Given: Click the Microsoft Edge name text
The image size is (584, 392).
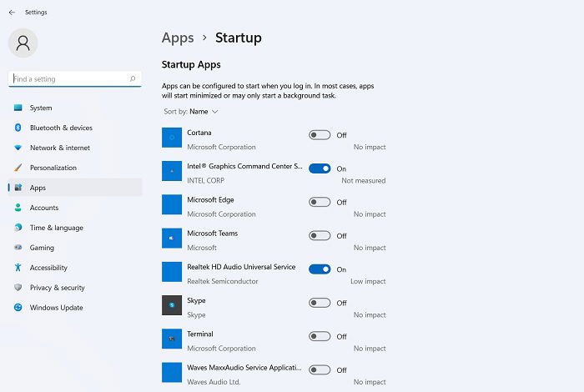Looking at the screenshot, I should tap(210, 200).
